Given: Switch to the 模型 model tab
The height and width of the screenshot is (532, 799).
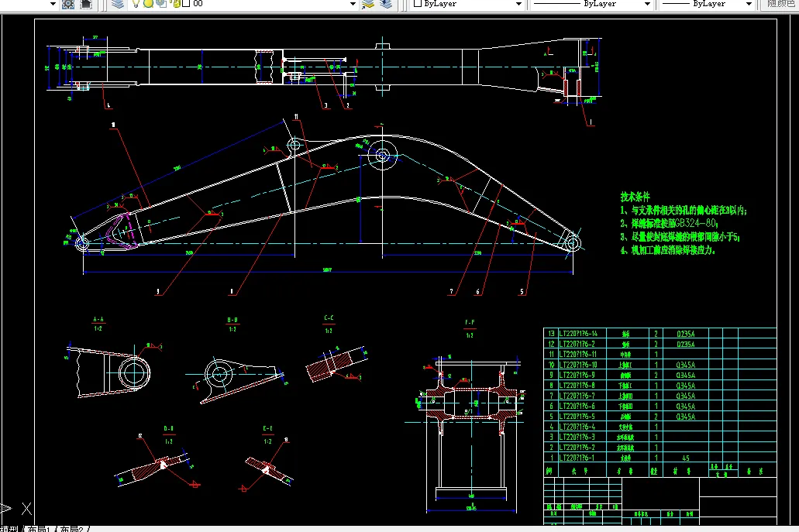Looking at the screenshot, I should coord(9,529).
